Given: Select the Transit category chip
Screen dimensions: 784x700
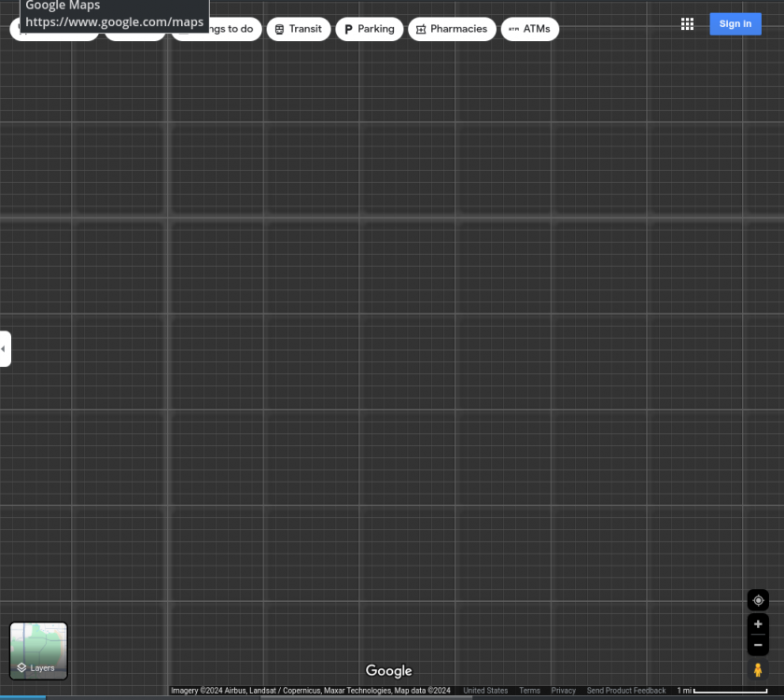Looking at the screenshot, I should (299, 29).
